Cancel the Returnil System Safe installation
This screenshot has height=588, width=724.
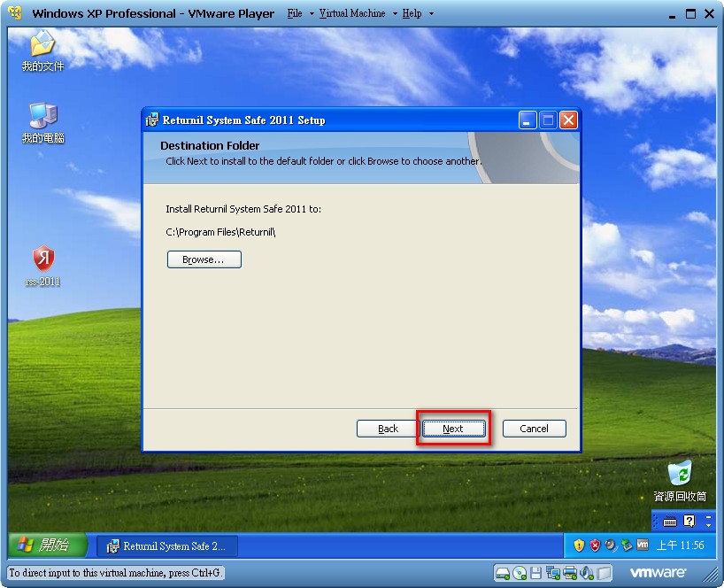coord(535,429)
